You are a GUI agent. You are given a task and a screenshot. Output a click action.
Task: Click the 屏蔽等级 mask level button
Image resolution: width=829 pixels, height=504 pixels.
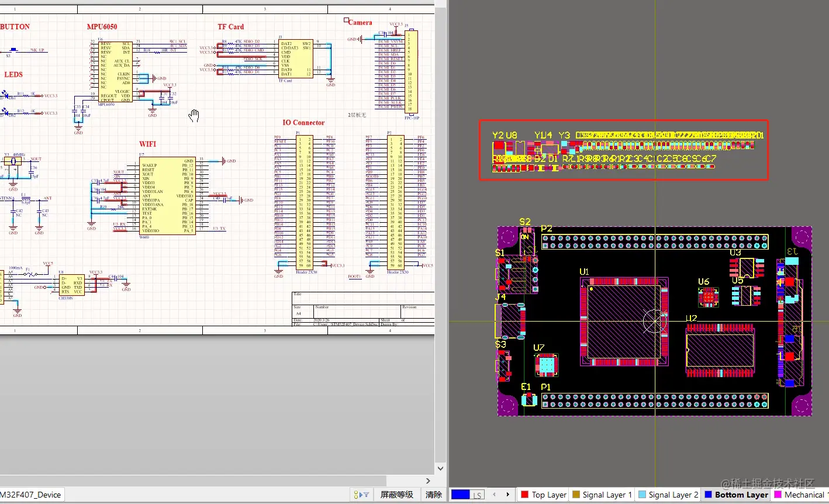click(x=397, y=495)
